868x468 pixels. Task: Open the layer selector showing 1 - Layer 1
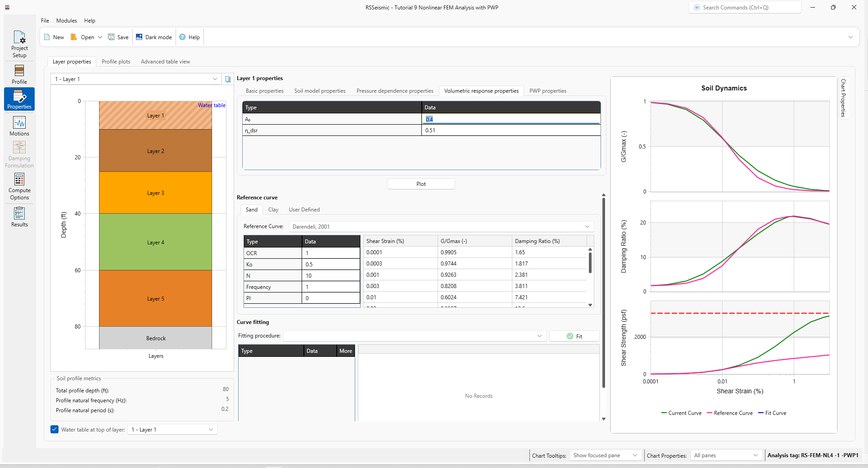[x=136, y=79]
